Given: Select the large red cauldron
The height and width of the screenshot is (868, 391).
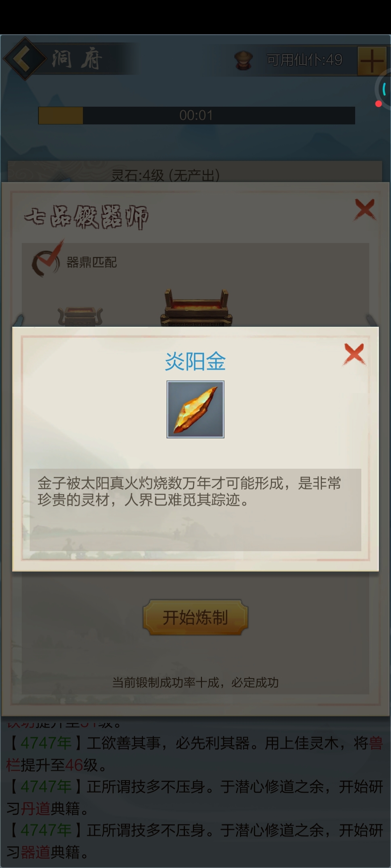Looking at the screenshot, I should pos(196,307).
